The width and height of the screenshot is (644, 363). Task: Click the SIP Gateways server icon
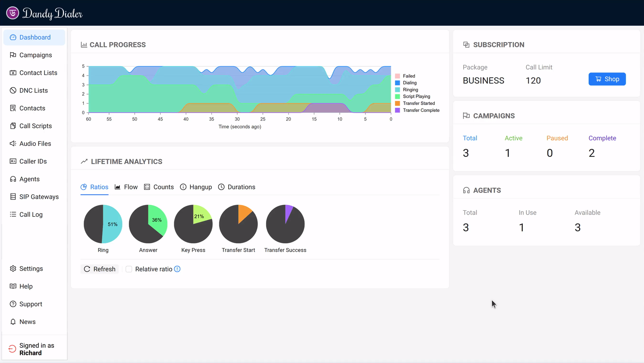click(x=13, y=197)
